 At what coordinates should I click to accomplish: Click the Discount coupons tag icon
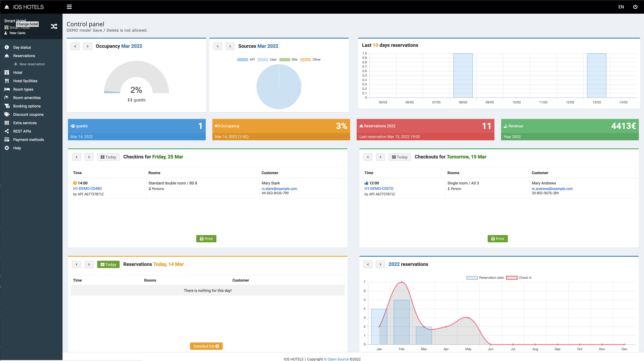pyautogui.click(x=7, y=114)
